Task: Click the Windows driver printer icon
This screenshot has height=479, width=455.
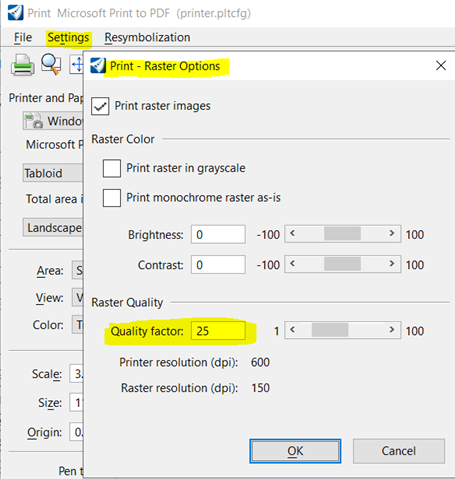Action: [34, 121]
